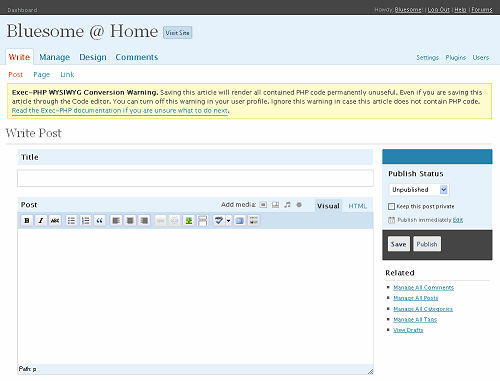Expand spellcheck language dropdown arrow
The width and height of the screenshot is (500, 381).
pyautogui.click(x=228, y=221)
